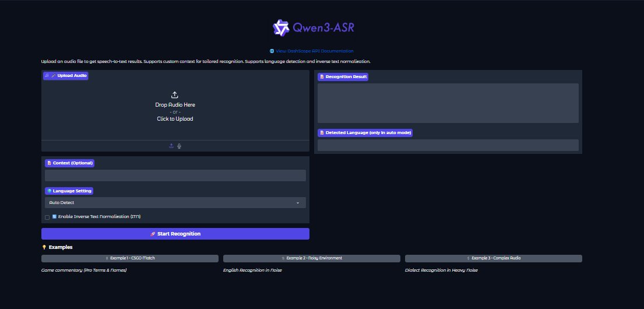
Task: Enable Inverse Text Normalization checkbox
Action: 47,217
